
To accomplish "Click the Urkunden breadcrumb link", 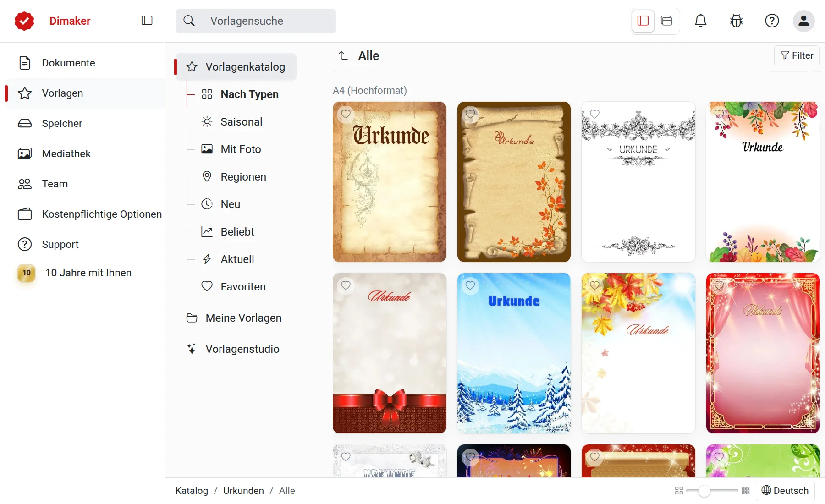I will pos(243,491).
